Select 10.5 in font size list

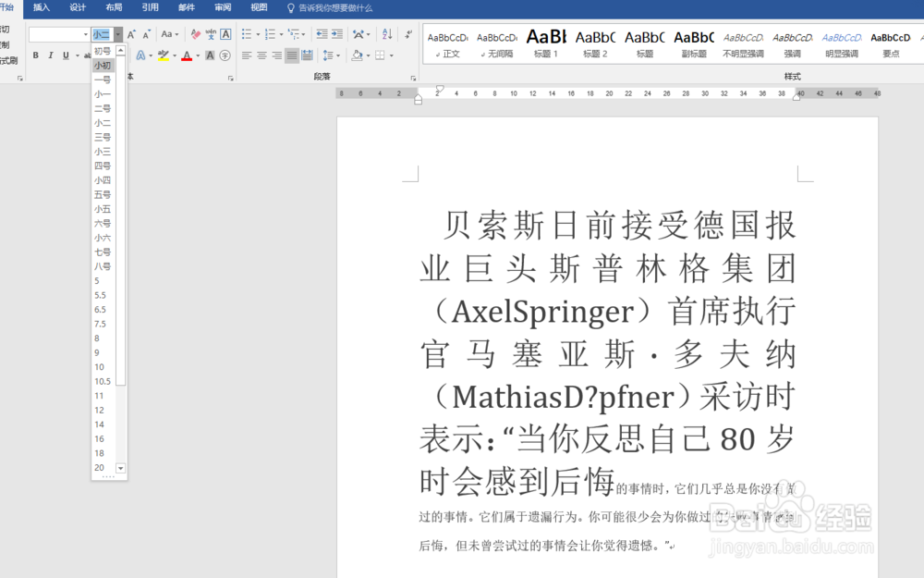[x=103, y=381]
